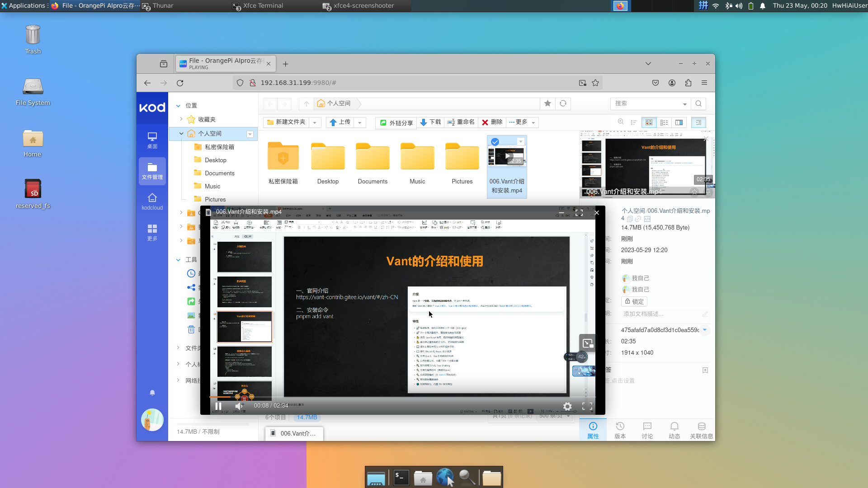
Task: Favorite star on the preview thumbnail
Action: [694, 192]
